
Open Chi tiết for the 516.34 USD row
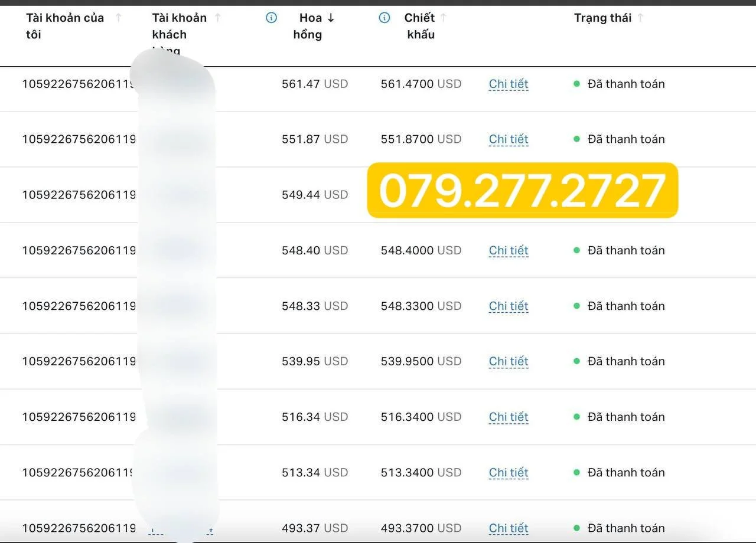pyautogui.click(x=508, y=417)
